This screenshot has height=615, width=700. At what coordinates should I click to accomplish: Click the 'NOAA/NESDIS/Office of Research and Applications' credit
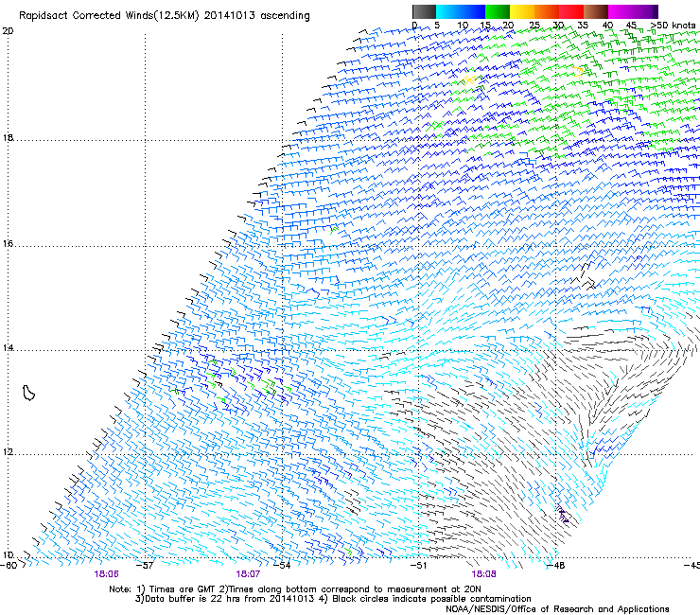tap(557, 609)
